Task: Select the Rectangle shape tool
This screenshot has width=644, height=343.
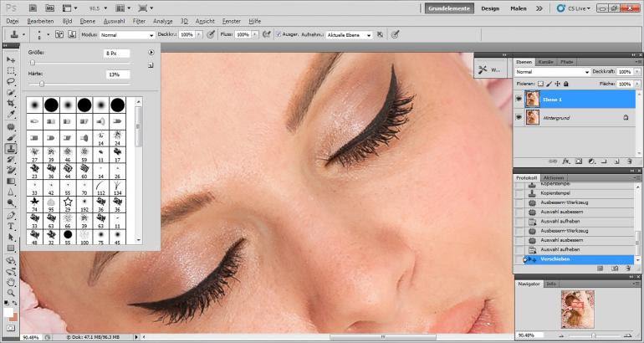Action: [11, 248]
